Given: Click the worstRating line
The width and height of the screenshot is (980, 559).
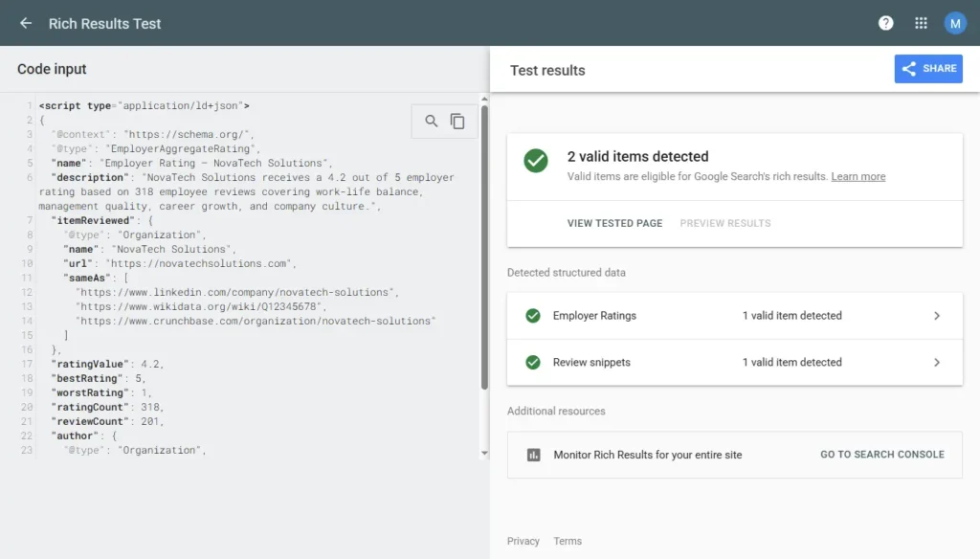Looking at the screenshot, I should 101,392.
